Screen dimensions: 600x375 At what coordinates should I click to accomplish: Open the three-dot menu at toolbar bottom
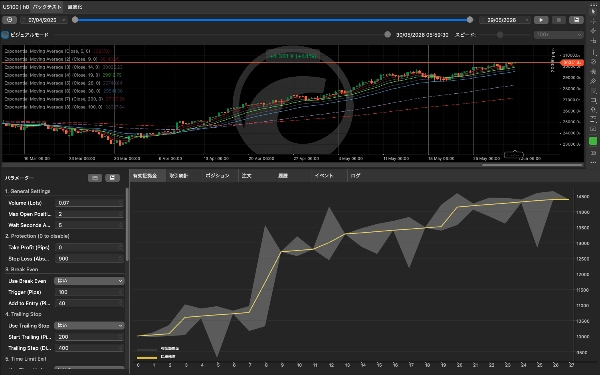pyautogui.click(x=593, y=163)
